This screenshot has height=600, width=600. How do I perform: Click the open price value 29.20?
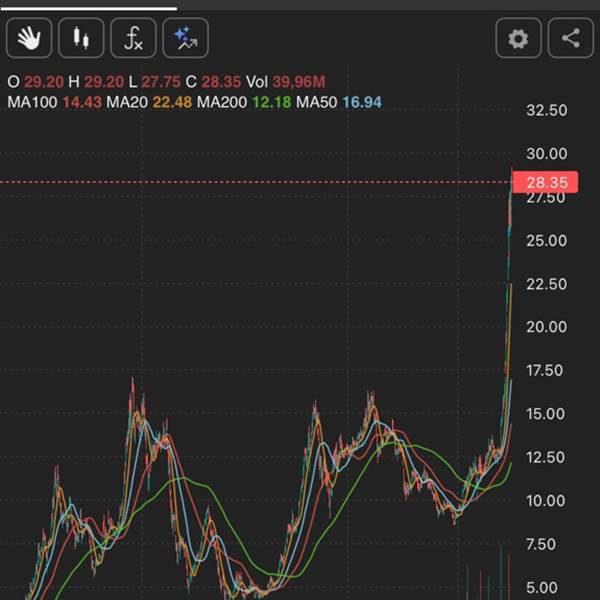click(44, 82)
